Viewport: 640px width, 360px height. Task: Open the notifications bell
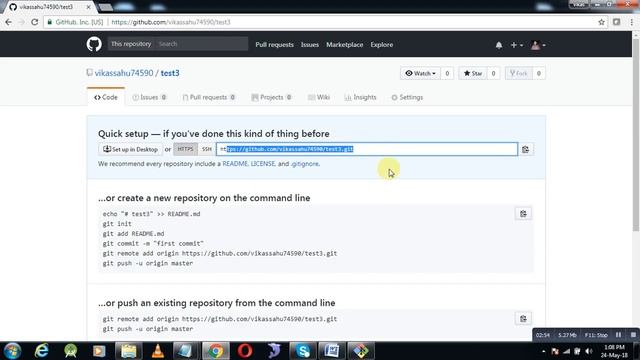pos(499,45)
